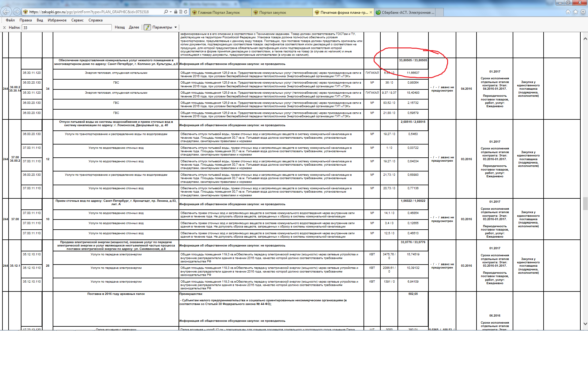
Task: Toggle the find highlight marker button
Action: click(x=147, y=27)
